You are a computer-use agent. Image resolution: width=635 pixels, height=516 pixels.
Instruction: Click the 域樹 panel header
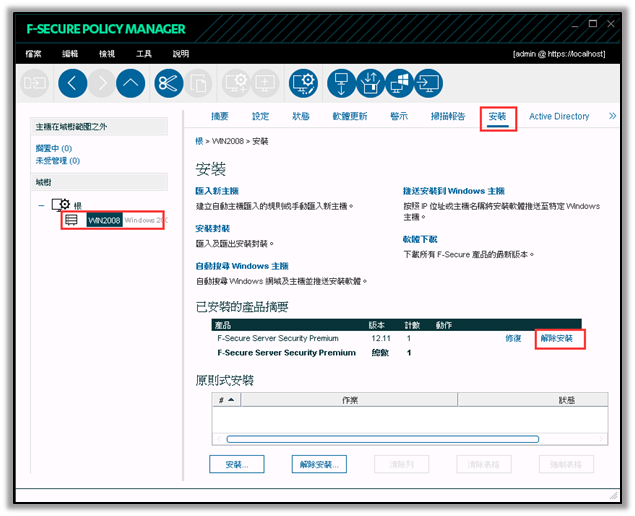pos(99,182)
